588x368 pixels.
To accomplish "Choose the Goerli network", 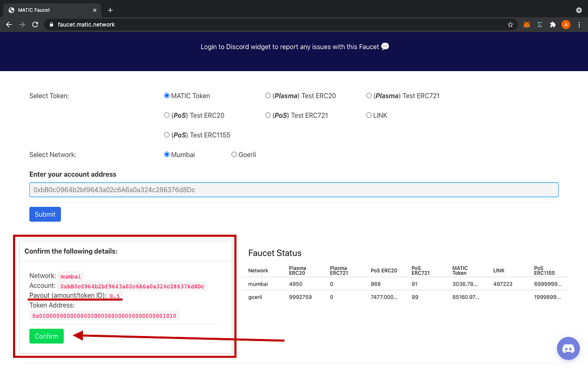I will 234,154.
